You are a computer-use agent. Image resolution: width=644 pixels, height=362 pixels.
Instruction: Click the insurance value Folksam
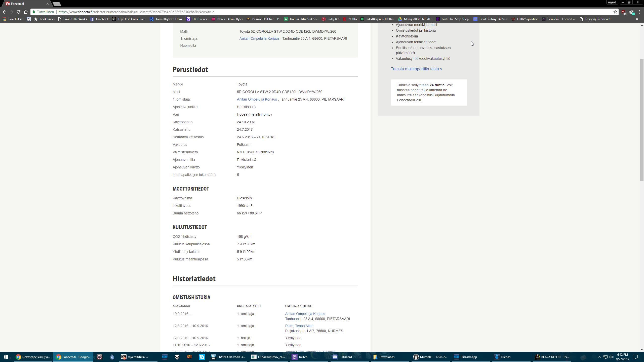[x=243, y=145]
